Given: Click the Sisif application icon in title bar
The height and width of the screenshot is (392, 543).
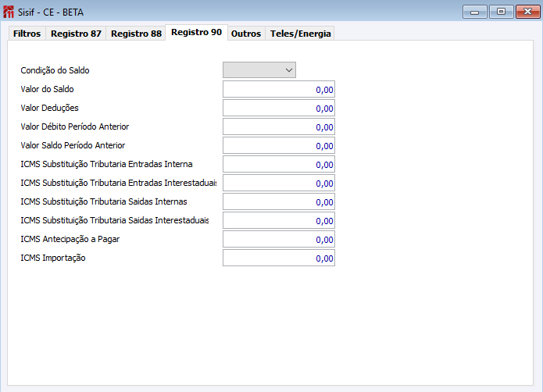Looking at the screenshot, I should (9, 12).
